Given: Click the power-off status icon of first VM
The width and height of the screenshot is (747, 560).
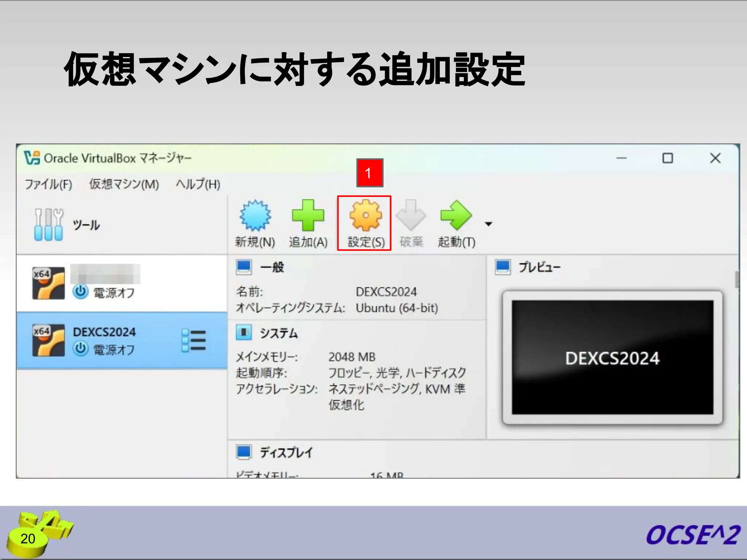Looking at the screenshot, I should click(80, 292).
